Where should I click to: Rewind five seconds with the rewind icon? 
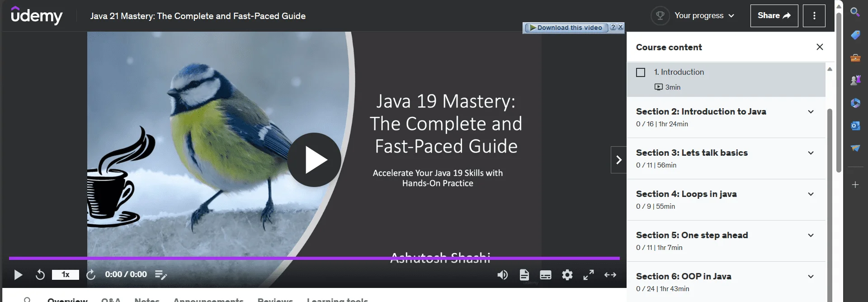click(x=40, y=275)
